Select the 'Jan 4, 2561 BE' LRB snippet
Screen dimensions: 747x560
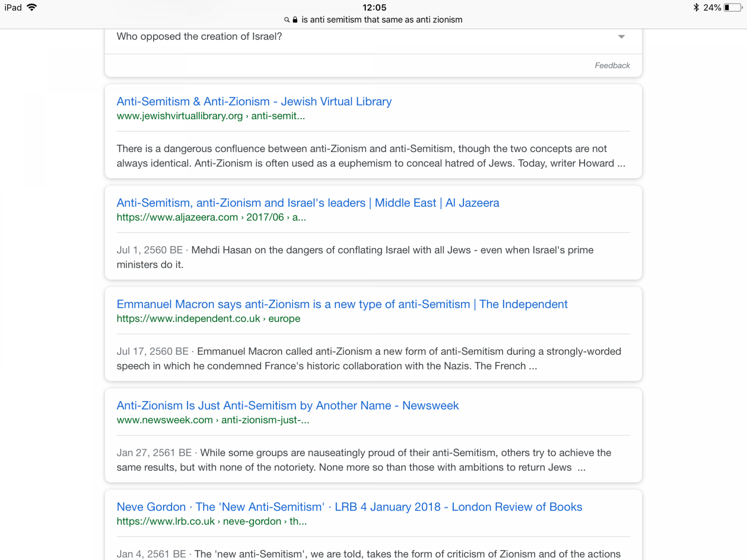click(369, 554)
